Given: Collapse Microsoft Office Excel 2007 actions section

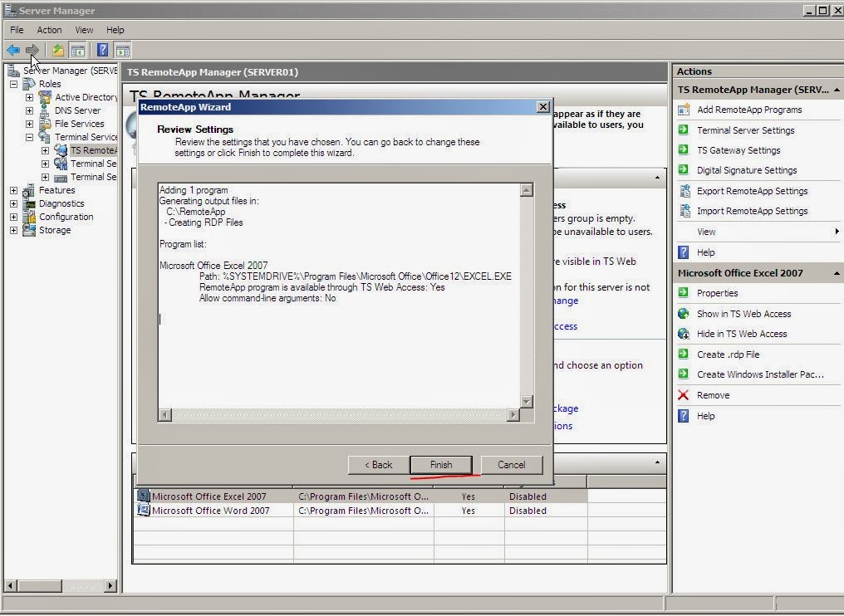Looking at the screenshot, I should pyautogui.click(x=837, y=273).
